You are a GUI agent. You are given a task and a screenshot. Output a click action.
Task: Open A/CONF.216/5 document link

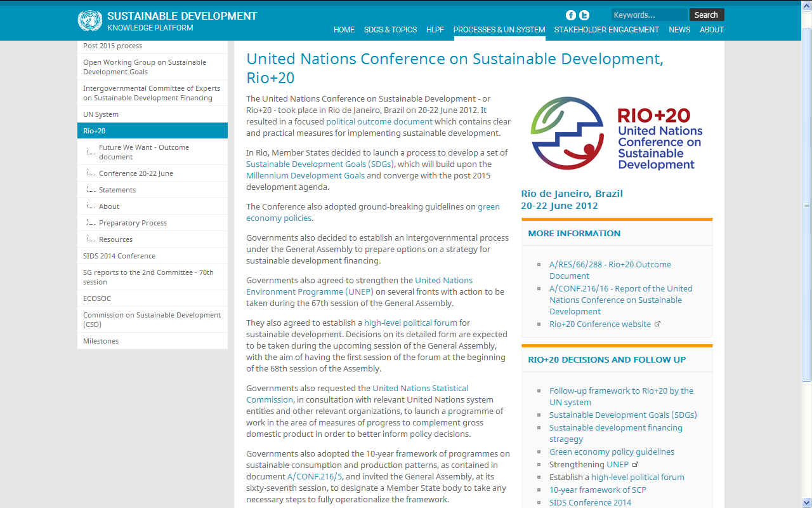[315, 476]
